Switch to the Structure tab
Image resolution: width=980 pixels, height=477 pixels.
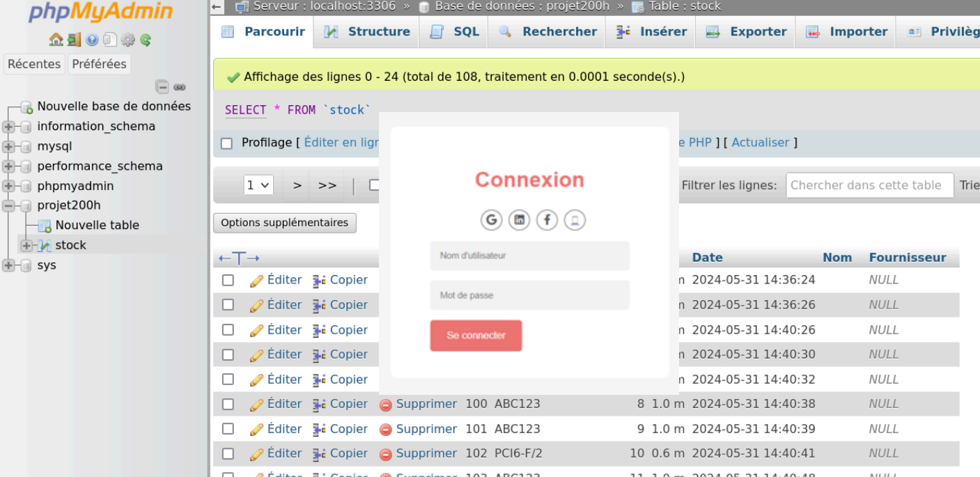[367, 32]
